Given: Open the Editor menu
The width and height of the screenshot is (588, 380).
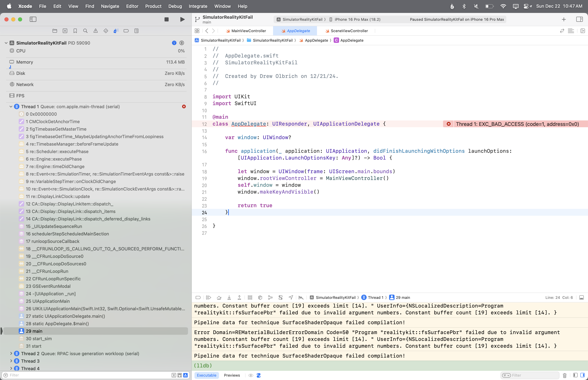Looking at the screenshot, I should coord(132,6).
